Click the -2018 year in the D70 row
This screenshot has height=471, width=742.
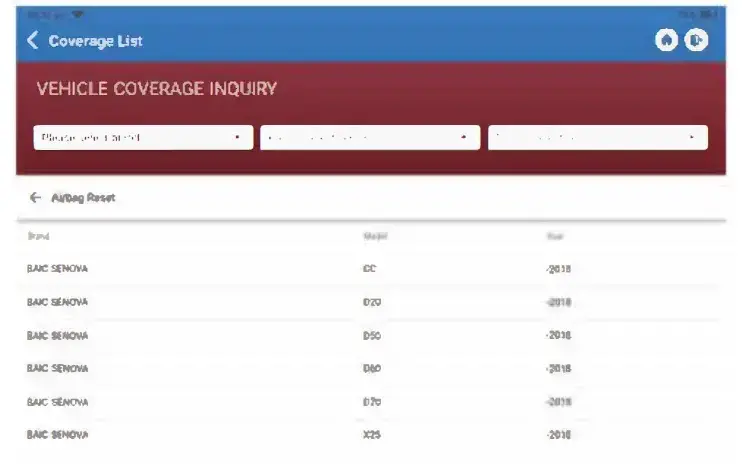point(558,402)
